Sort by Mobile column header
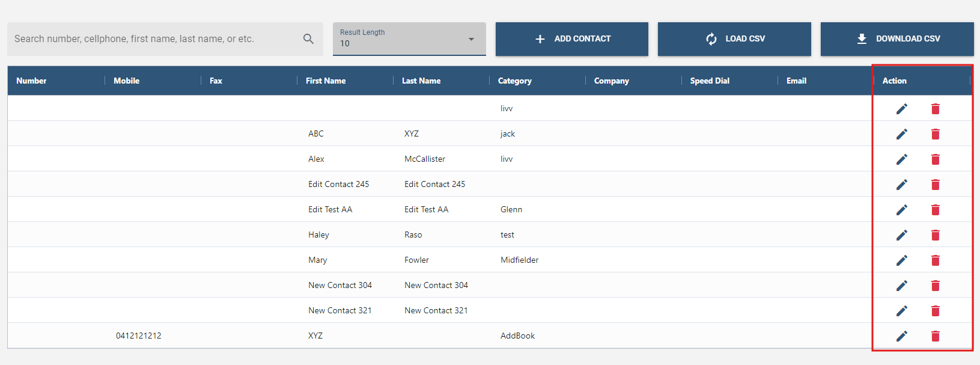Screen dimensions: 980x365 point(127,81)
